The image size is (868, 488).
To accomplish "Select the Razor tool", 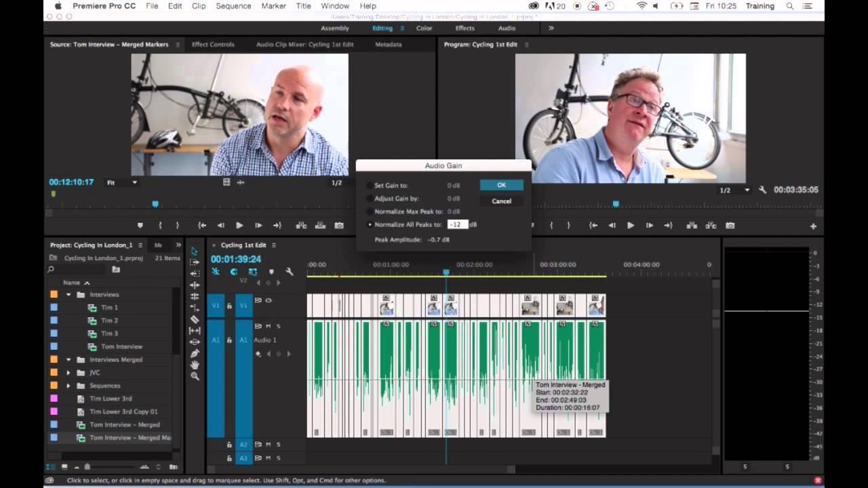I will pos(195,319).
